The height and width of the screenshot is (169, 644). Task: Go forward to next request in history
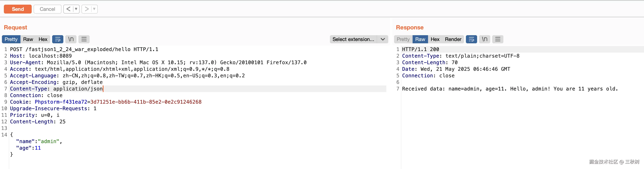[x=87, y=9]
